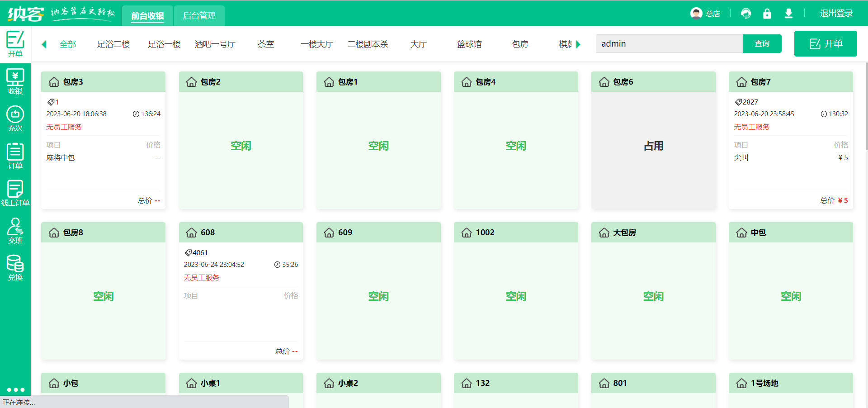
Task: Click the lock screen icon in header
Action: (x=767, y=14)
